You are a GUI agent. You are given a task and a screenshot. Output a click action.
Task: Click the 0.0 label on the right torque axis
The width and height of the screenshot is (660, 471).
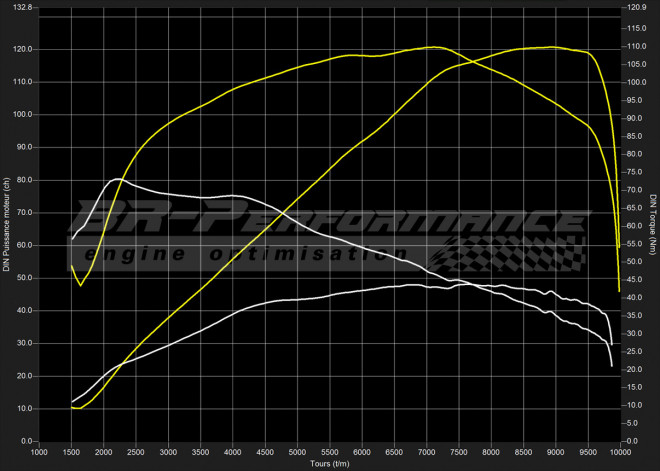click(633, 441)
